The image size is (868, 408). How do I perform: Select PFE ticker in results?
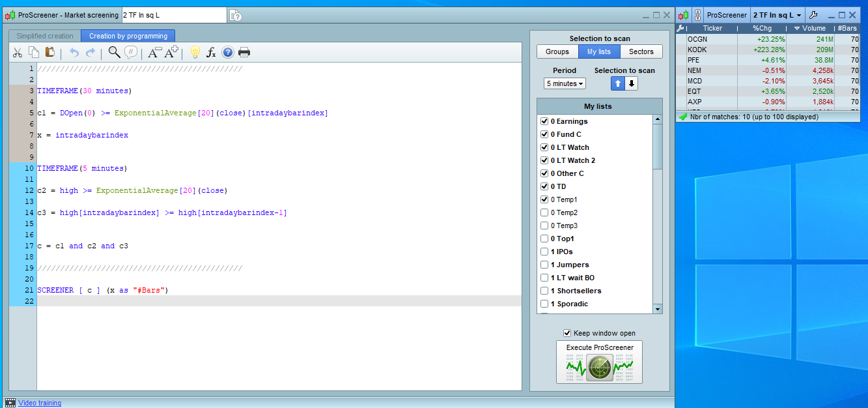694,60
